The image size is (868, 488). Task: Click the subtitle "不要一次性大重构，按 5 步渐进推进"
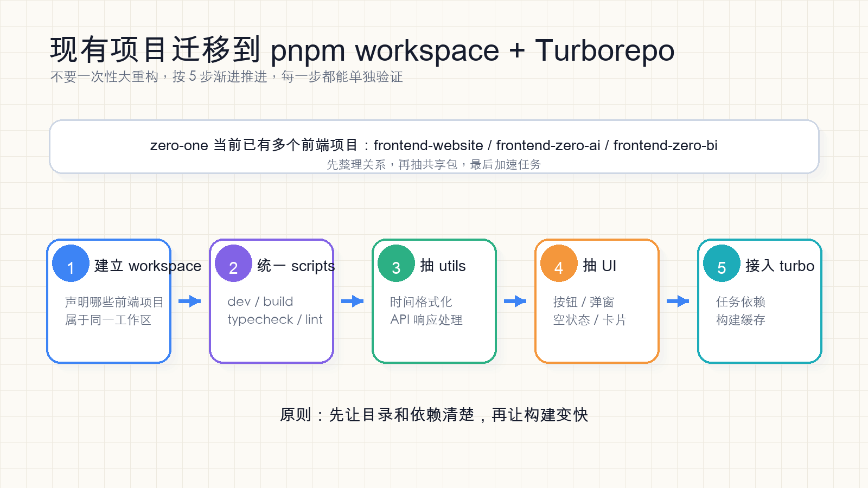(159, 77)
